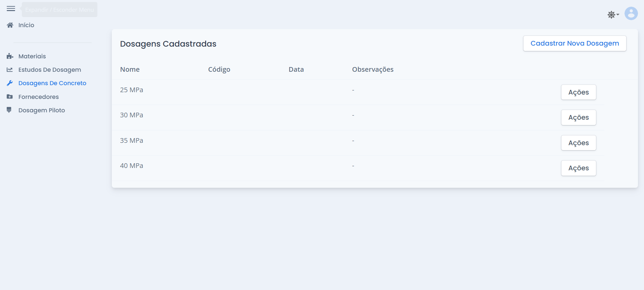Open Ações dropdown for 25 MPa
This screenshot has height=290, width=644.
(578, 92)
